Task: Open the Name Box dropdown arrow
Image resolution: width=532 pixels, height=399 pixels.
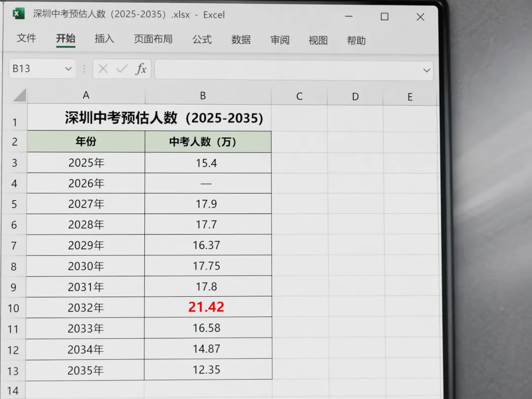Action: (68, 69)
